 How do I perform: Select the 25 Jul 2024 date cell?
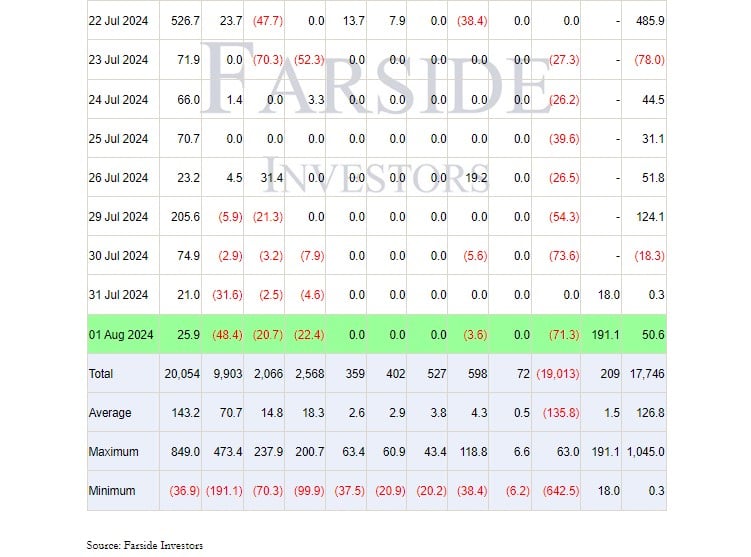pyautogui.click(x=118, y=138)
